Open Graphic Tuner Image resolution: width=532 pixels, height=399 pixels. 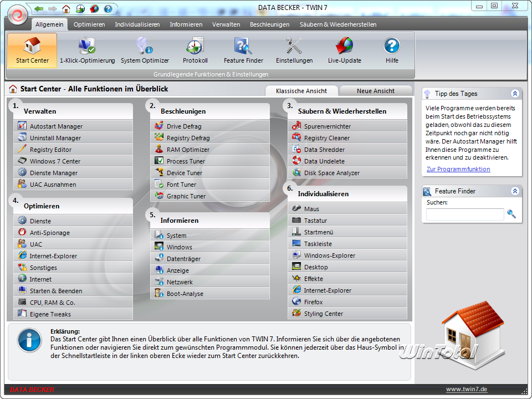point(210,196)
